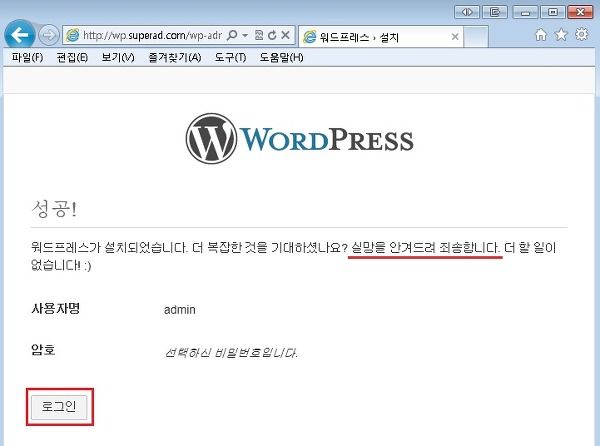Open the 도움말(H) menu
Screen dimensions: 600x446
click(281, 58)
